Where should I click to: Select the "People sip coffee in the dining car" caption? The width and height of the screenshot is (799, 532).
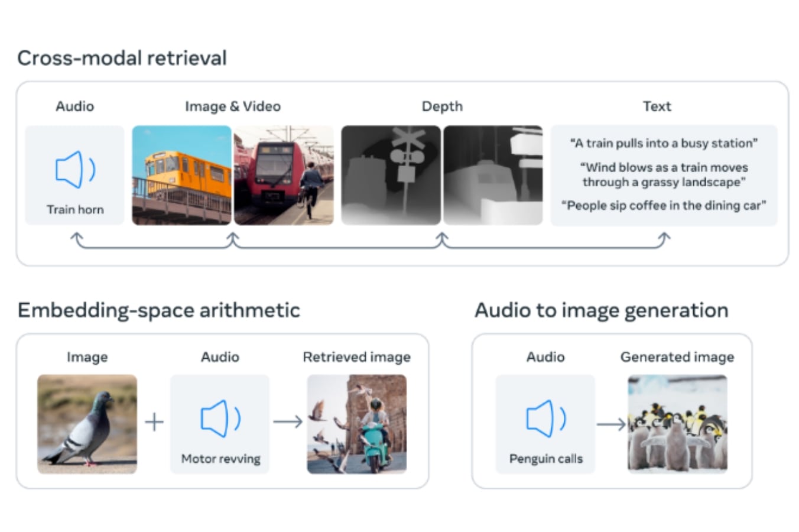664,206
